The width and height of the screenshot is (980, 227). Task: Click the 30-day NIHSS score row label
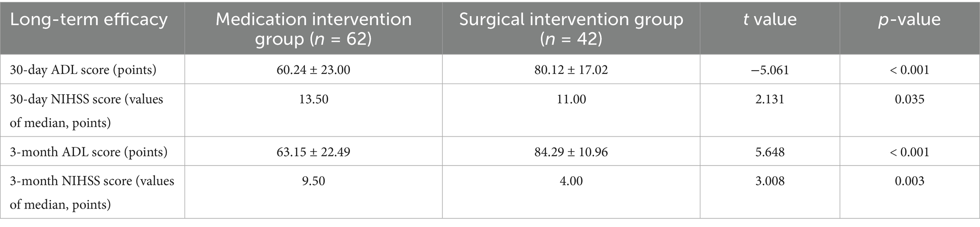[x=86, y=111]
